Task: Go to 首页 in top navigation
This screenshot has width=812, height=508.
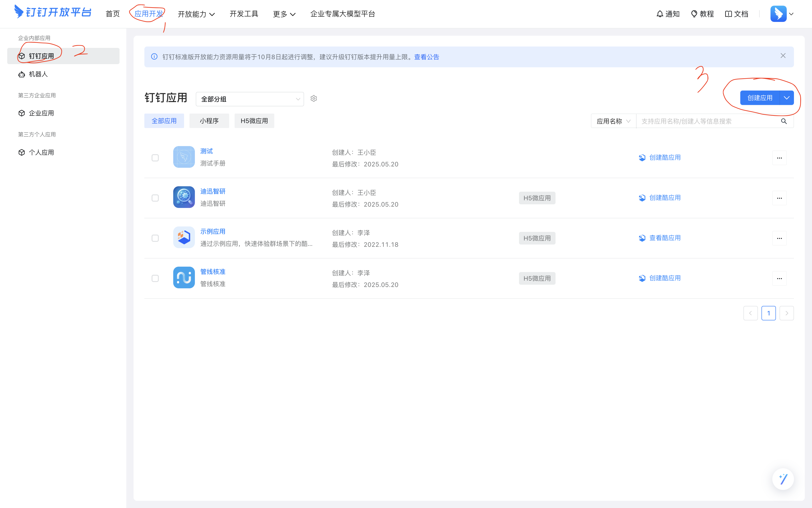Action: click(x=113, y=14)
